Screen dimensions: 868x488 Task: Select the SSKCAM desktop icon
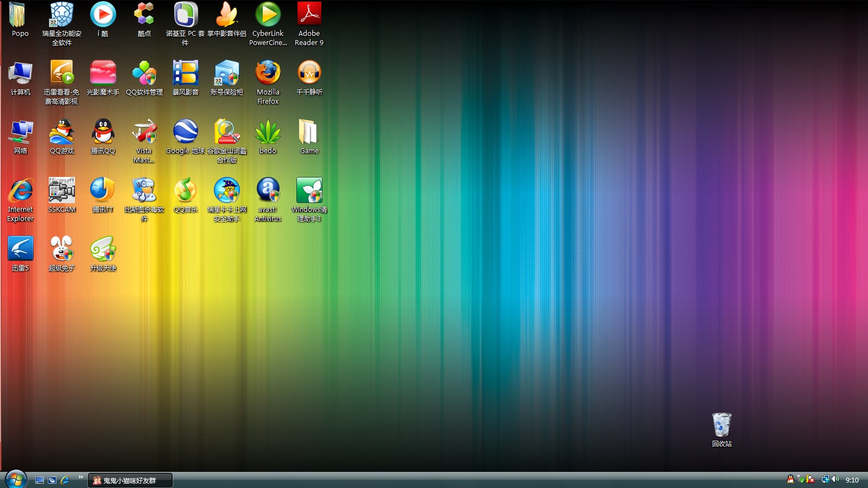pos(62,196)
